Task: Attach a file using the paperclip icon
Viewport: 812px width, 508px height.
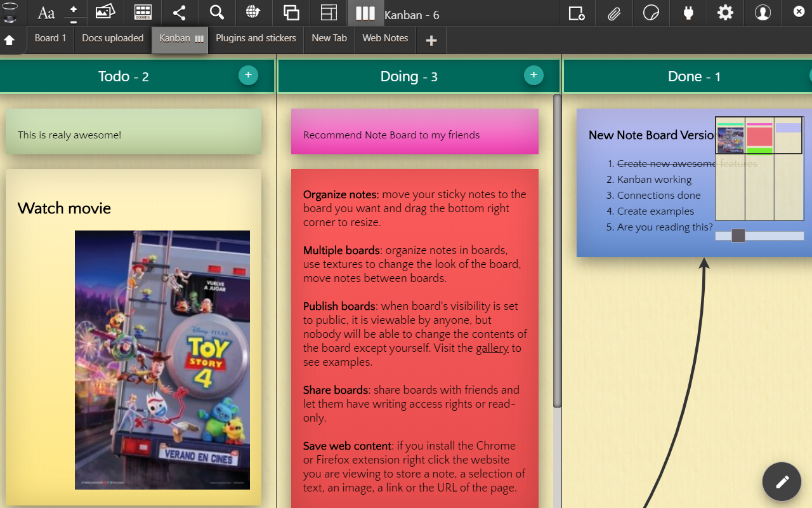Action: pos(613,13)
